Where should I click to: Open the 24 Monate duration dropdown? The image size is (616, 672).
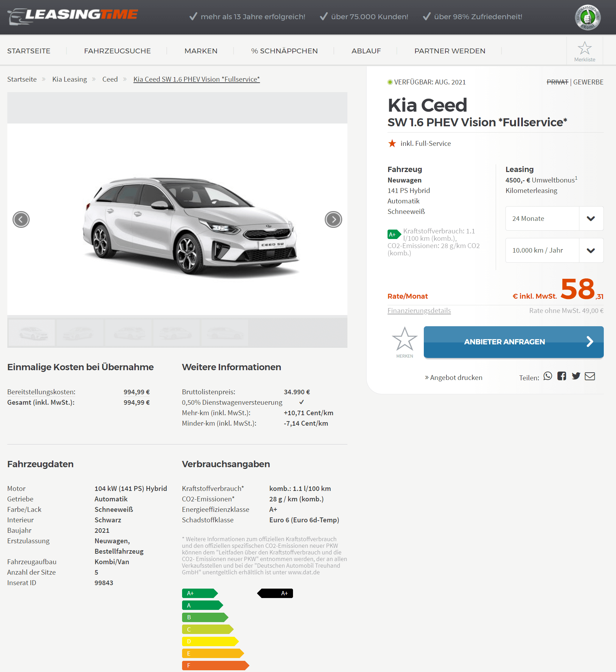coord(554,218)
